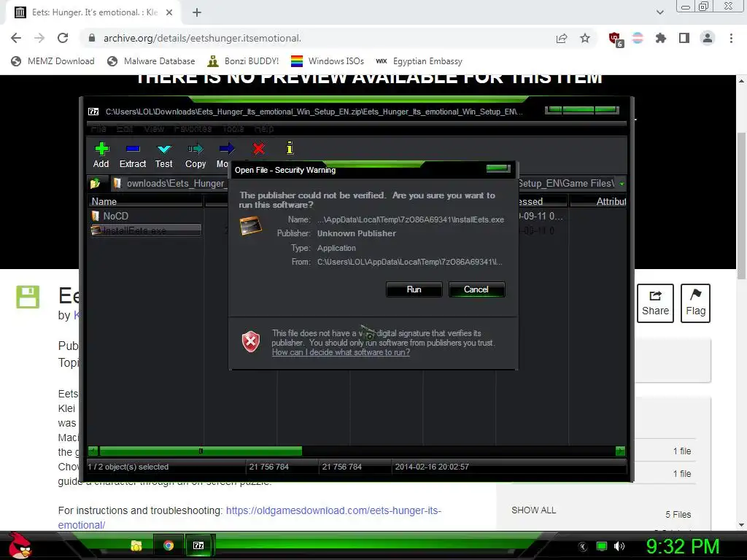The height and width of the screenshot is (560, 747).
Task: Open the File menu in 7-Zip
Action: click(x=98, y=128)
